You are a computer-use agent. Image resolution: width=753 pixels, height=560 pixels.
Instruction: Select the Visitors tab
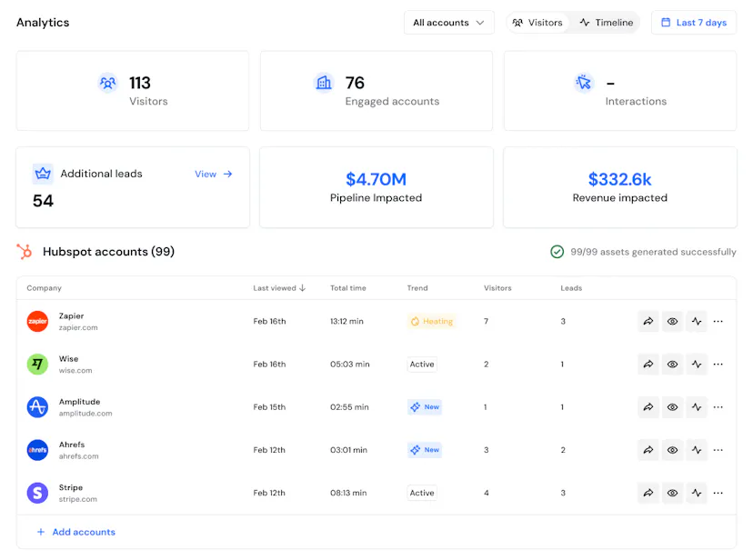(537, 22)
